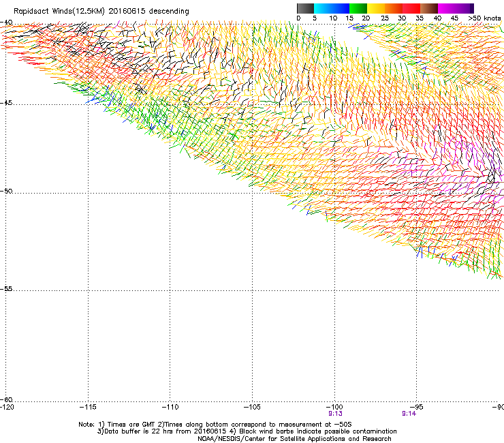Viewport: 504px width, 443px height.
Task: Click the '25' legend scale label
Action: click(385, 18)
